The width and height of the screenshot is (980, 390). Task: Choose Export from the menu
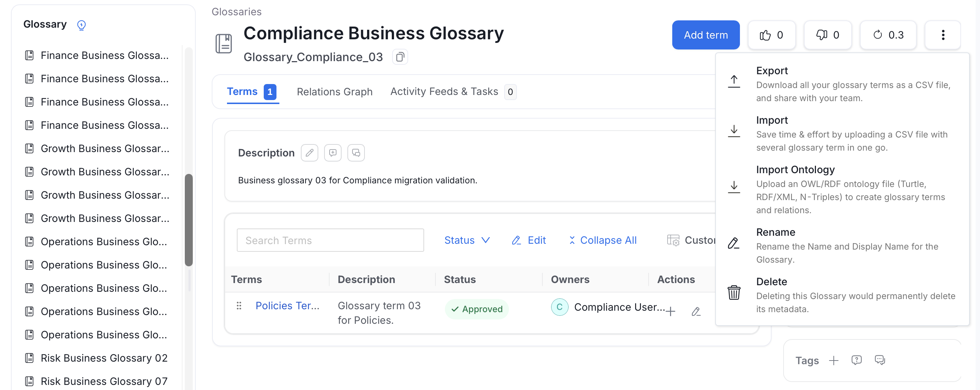click(x=842, y=84)
